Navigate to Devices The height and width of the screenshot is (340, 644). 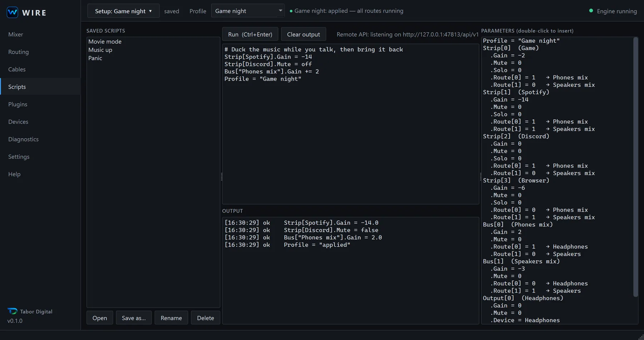click(x=40, y=122)
